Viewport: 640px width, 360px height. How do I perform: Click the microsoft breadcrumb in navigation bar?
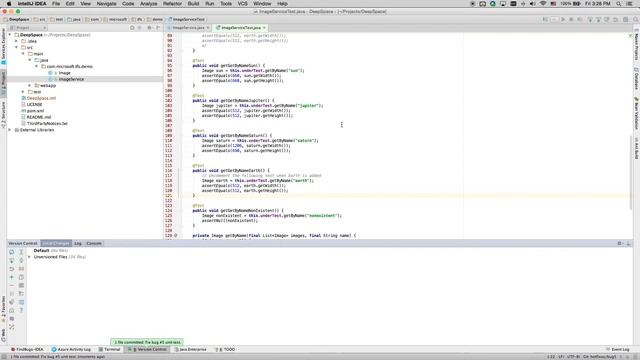116,19
